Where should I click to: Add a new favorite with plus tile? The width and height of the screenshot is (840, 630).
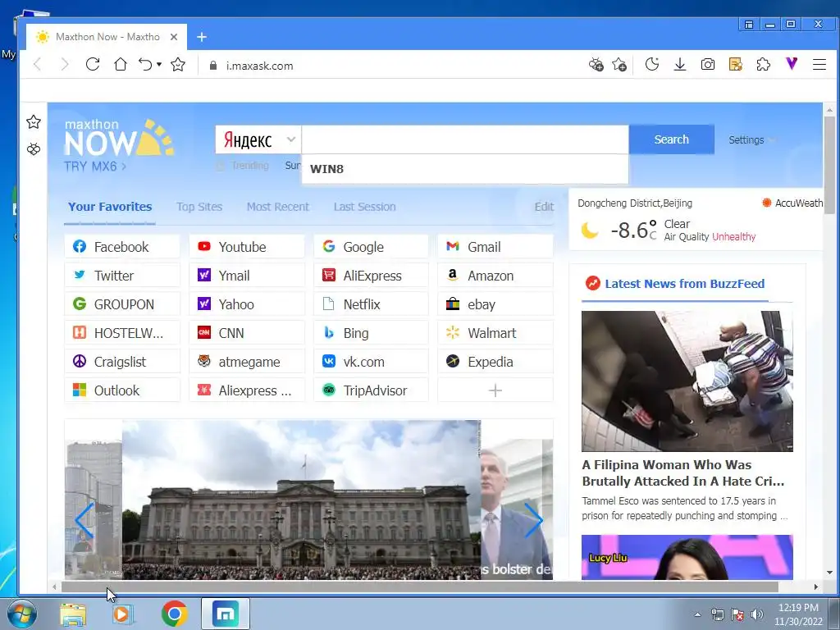pyautogui.click(x=495, y=390)
